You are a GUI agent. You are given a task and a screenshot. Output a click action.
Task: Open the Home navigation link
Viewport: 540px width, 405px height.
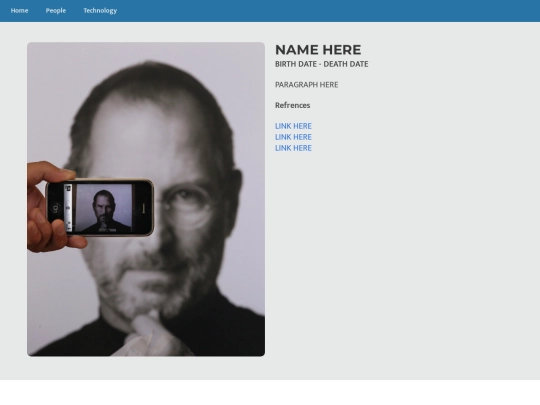click(x=19, y=11)
